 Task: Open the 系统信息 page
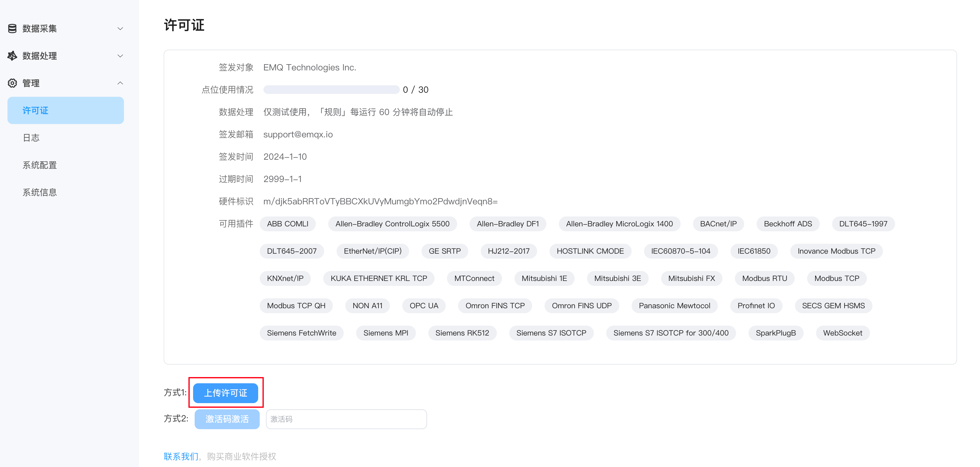click(40, 192)
